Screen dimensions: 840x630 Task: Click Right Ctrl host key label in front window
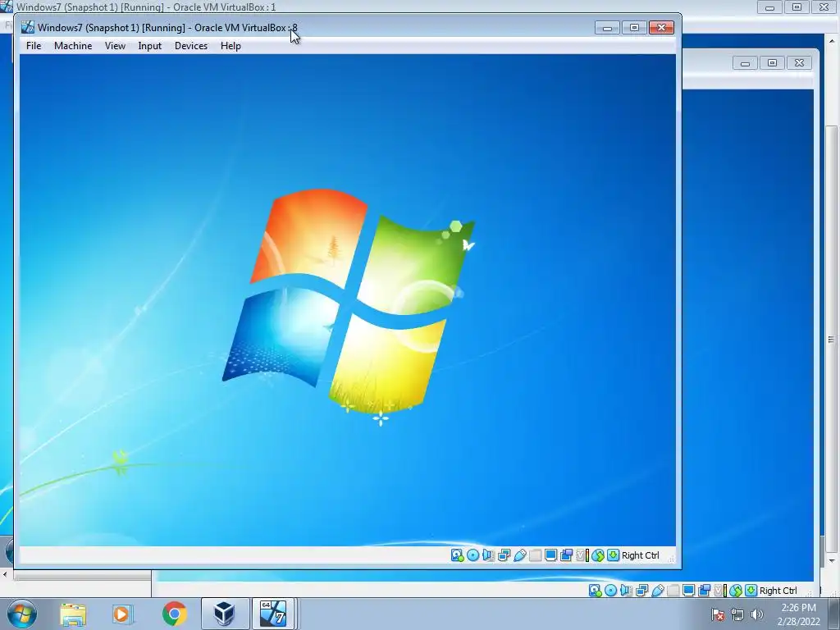coord(640,555)
